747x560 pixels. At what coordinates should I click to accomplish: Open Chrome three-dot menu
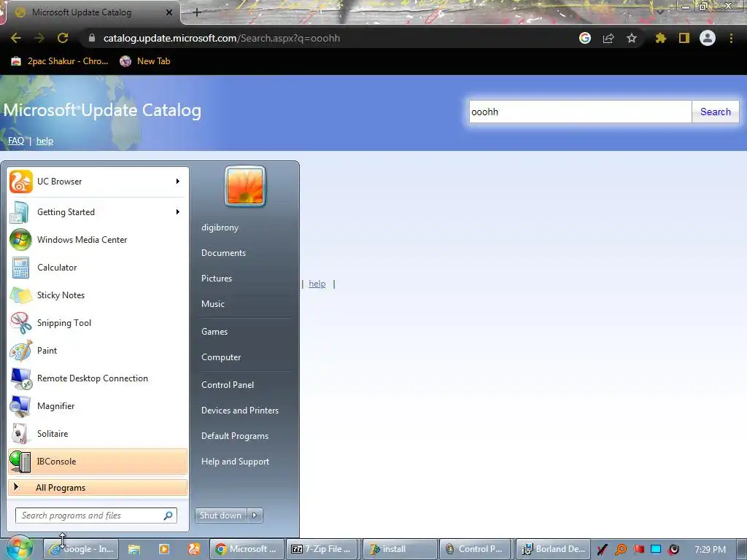click(731, 38)
